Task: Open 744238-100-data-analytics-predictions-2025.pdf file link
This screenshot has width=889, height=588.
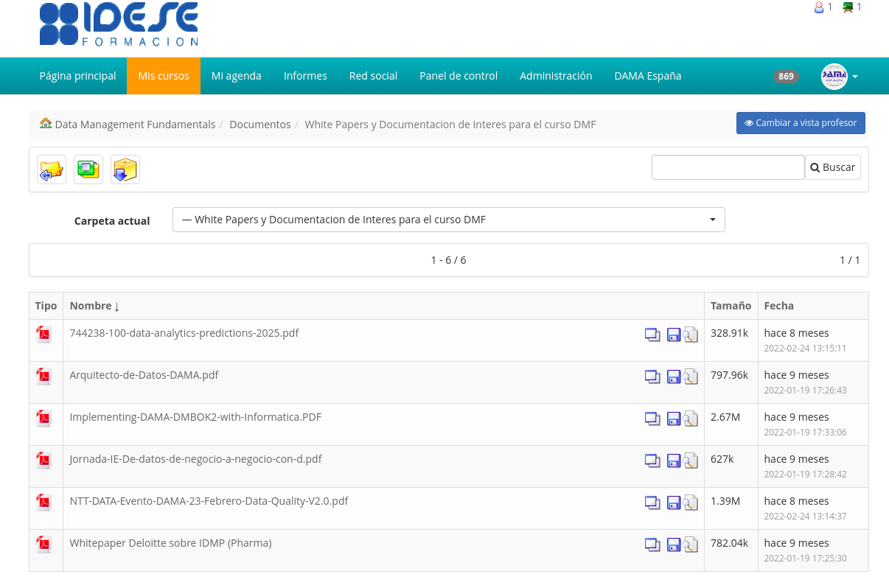Action: click(x=184, y=333)
